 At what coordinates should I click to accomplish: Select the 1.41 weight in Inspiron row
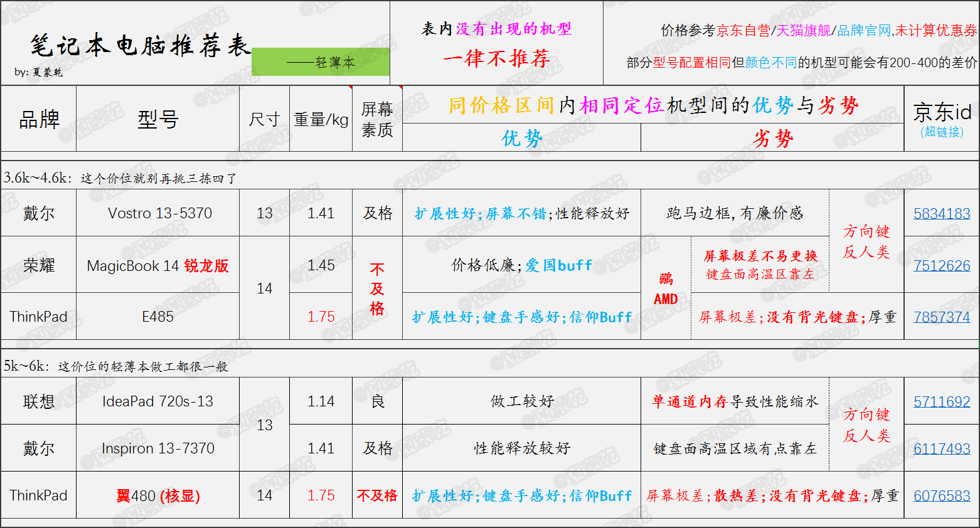pyautogui.click(x=321, y=448)
